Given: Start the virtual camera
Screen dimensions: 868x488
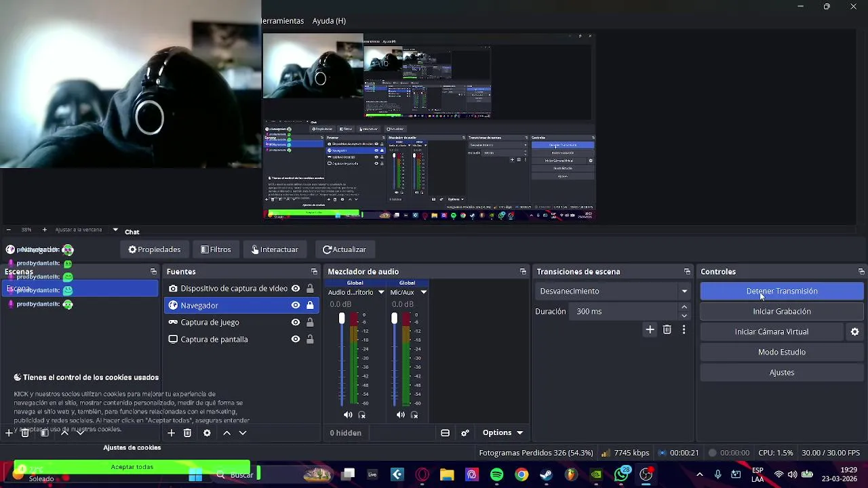Looking at the screenshot, I should tap(772, 331).
